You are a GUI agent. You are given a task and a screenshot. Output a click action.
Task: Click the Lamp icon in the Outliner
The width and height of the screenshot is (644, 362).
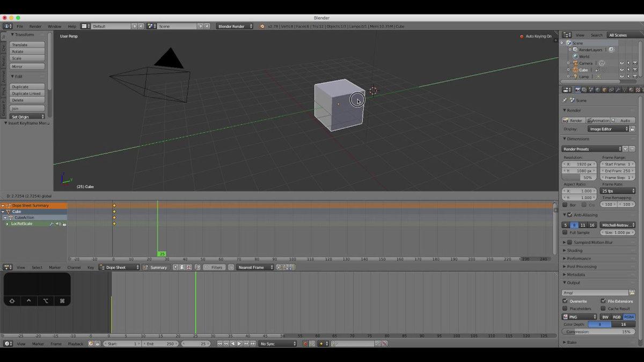pyautogui.click(x=575, y=76)
